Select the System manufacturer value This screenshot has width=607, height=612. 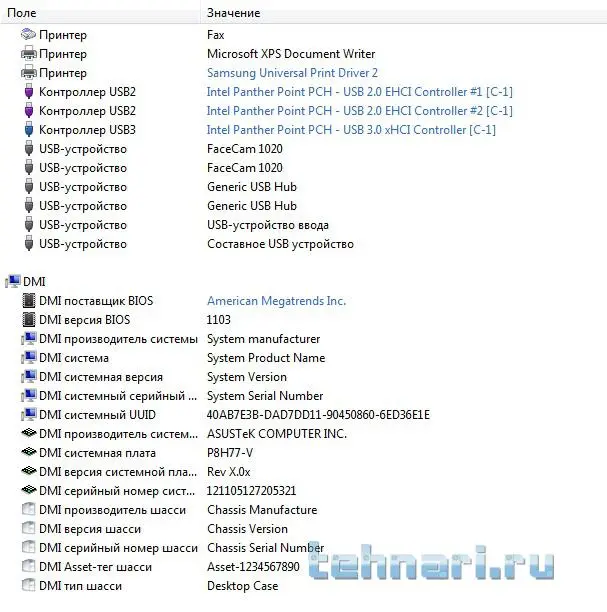(x=263, y=339)
